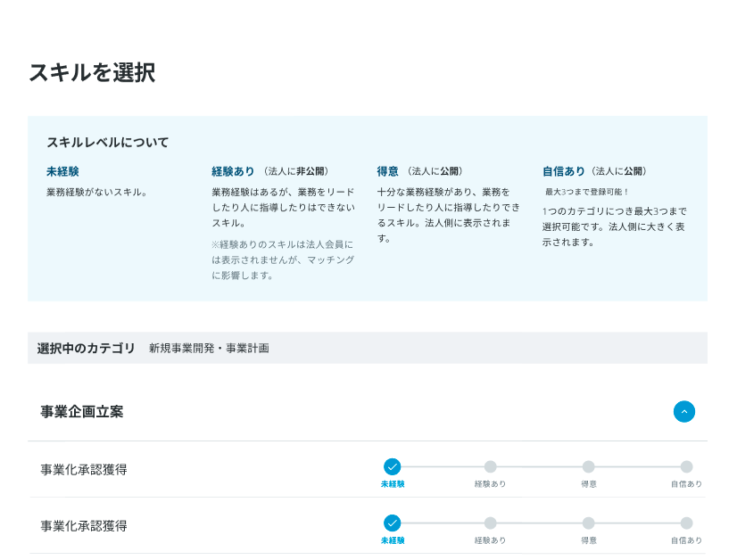Select 経験あり in the second 事業化承認獲得 row
Screen dimensions: 737x560
(x=490, y=523)
